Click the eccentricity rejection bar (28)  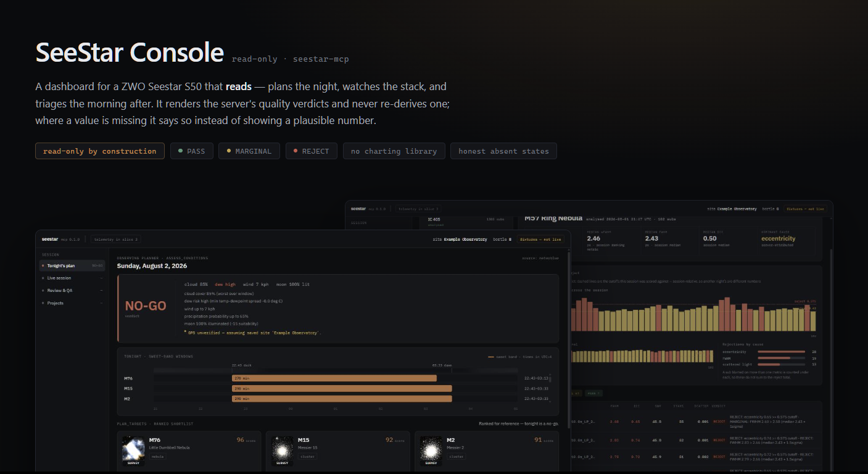(x=782, y=352)
